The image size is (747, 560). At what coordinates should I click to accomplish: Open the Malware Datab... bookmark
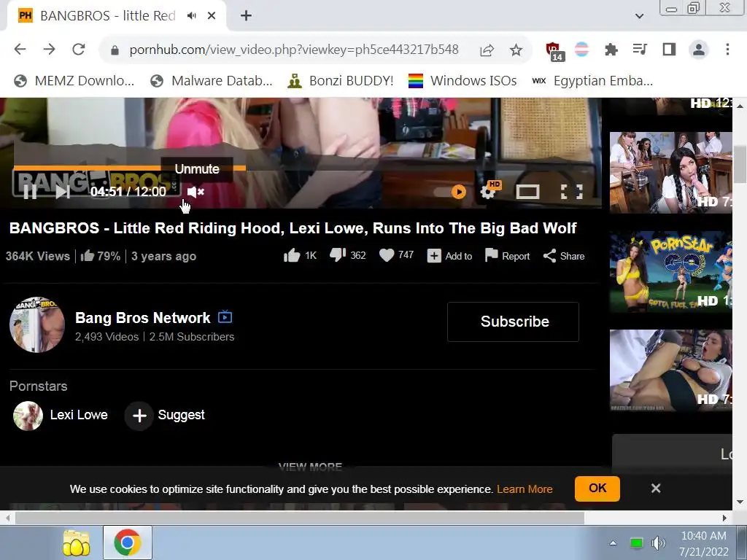211,81
